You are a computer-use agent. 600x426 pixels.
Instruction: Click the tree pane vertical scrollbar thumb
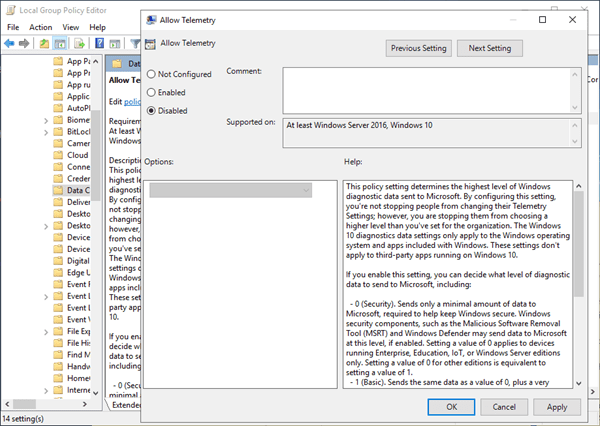point(96,155)
